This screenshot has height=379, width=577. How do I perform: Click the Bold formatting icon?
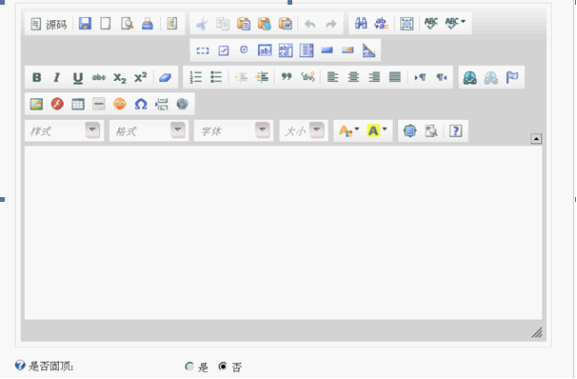click(x=36, y=78)
